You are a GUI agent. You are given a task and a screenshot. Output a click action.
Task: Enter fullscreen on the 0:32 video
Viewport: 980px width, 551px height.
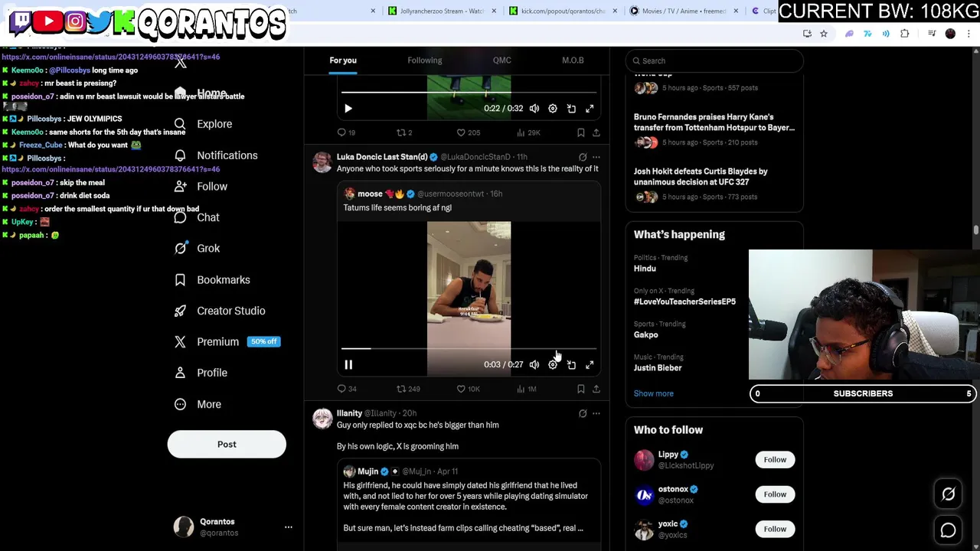pyautogui.click(x=590, y=109)
